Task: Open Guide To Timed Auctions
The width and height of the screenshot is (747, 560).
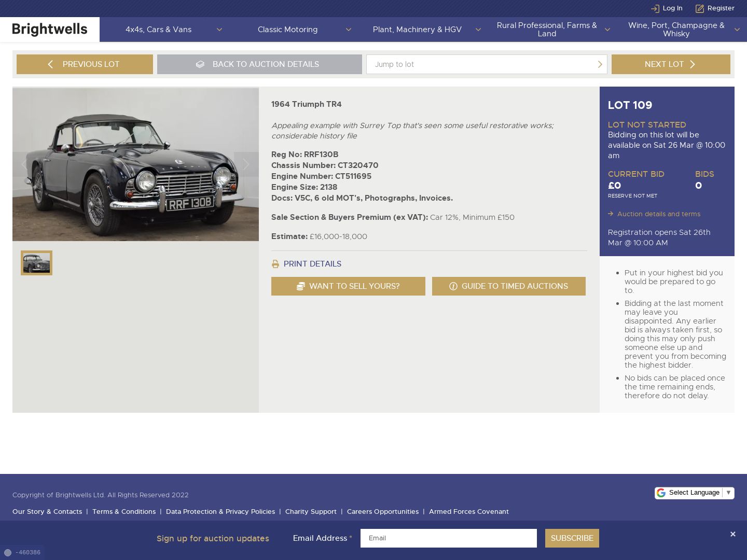Action: coord(509,286)
